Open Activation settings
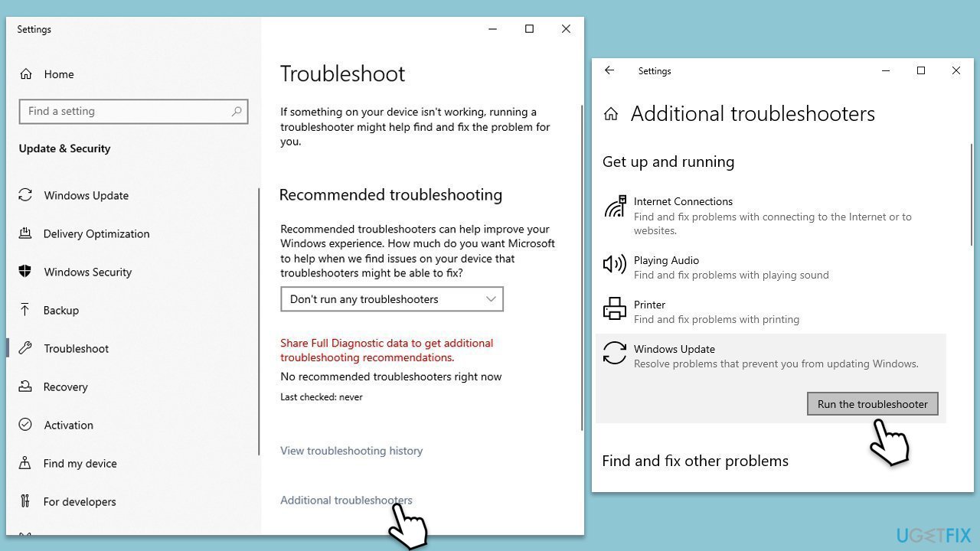This screenshot has width=980, height=551. pos(68,425)
